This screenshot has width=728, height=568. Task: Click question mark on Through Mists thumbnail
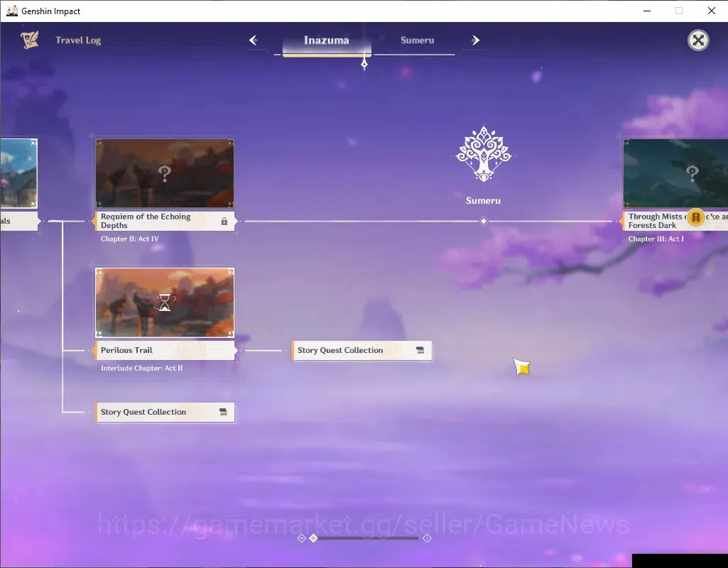tap(692, 173)
